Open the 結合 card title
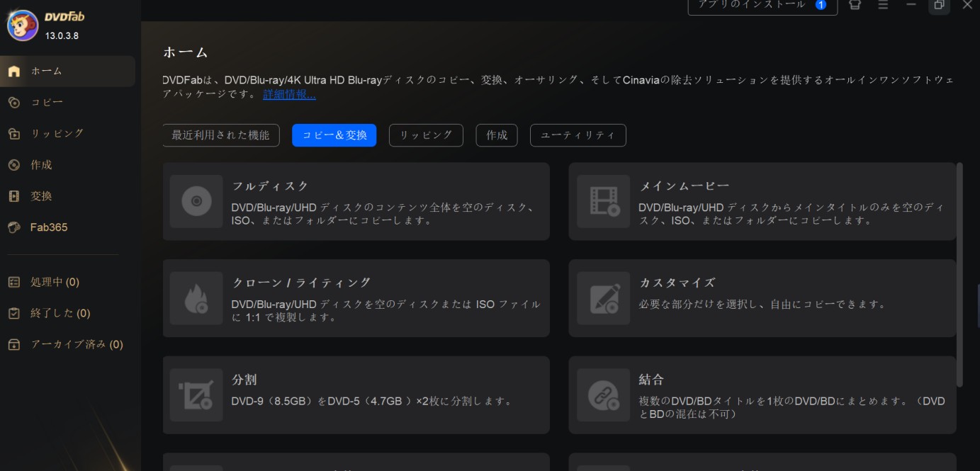Image resolution: width=980 pixels, height=471 pixels. pyautogui.click(x=651, y=380)
